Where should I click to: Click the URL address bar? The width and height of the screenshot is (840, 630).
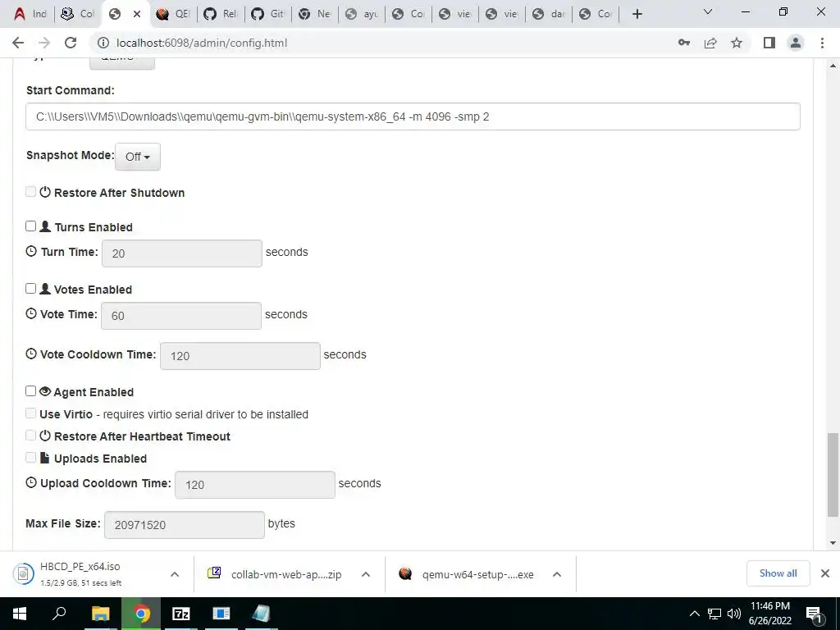[x=386, y=43]
